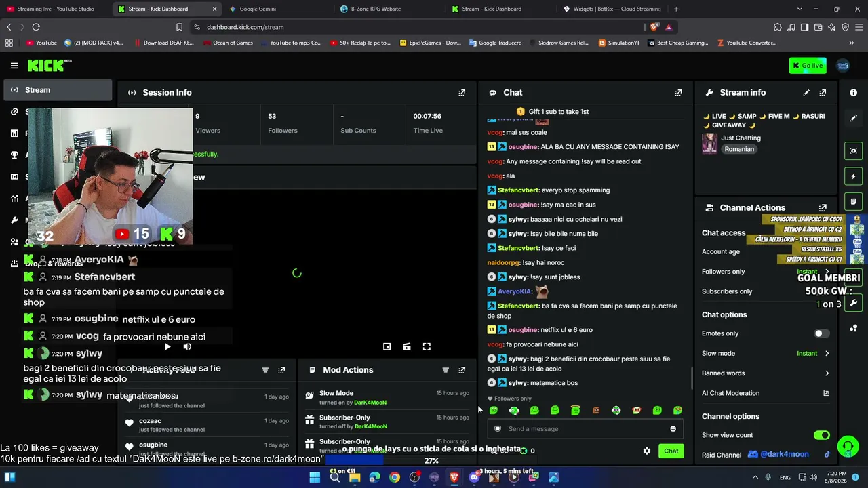The width and height of the screenshot is (868, 488).
Task: Open the browser extensions puzzle icon
Action: tap(777, 27)
